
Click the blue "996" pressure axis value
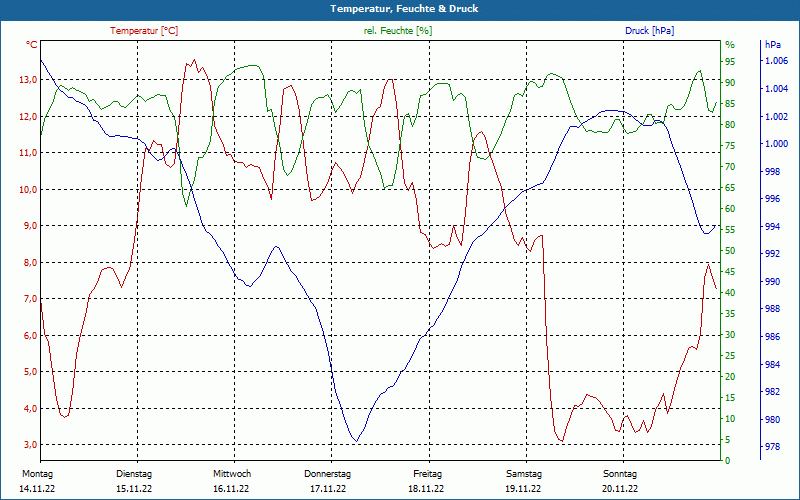point(772,199)
